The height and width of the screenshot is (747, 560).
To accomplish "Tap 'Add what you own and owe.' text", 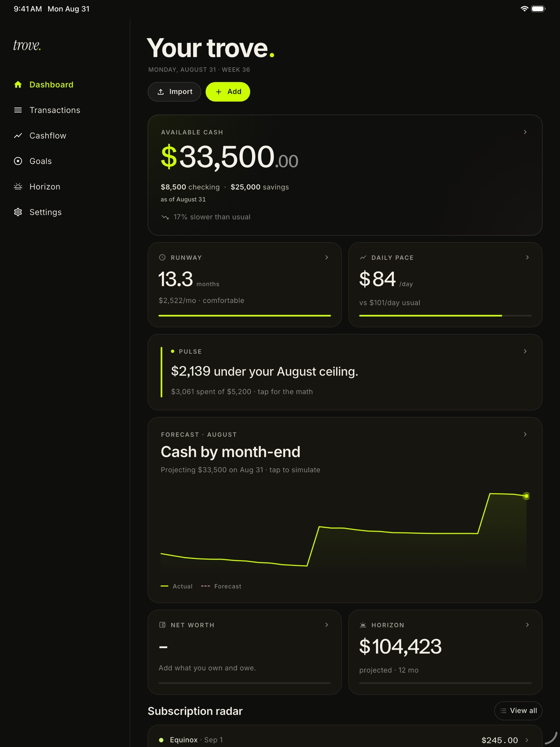I will 208,668.
